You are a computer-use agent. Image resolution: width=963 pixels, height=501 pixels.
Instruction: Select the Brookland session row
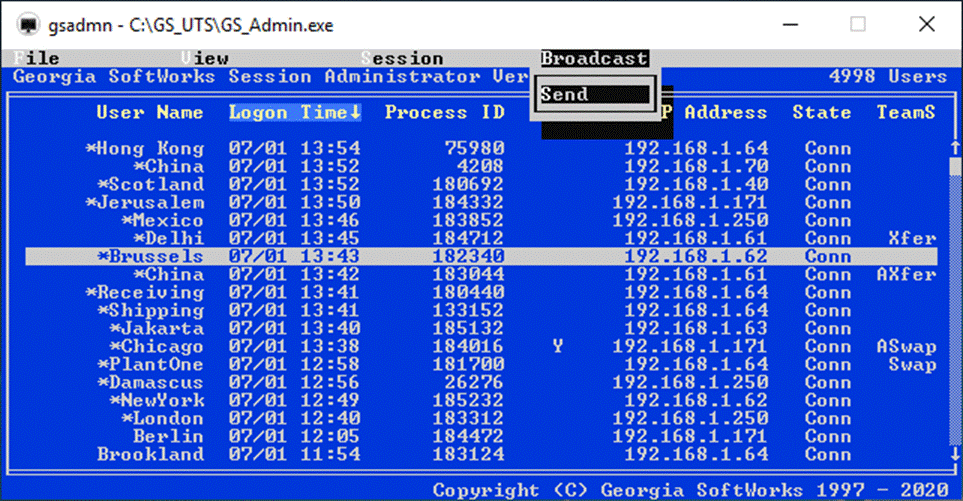(x=482, y=454)
